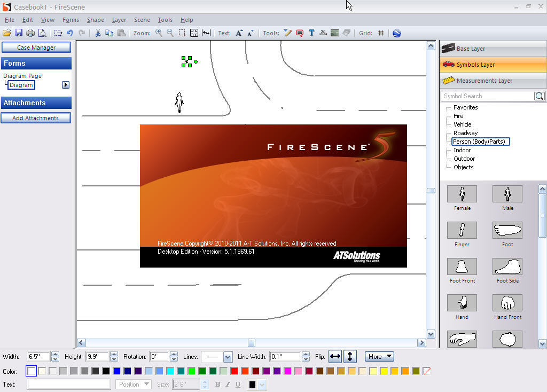Open the Forms menu

71,20
